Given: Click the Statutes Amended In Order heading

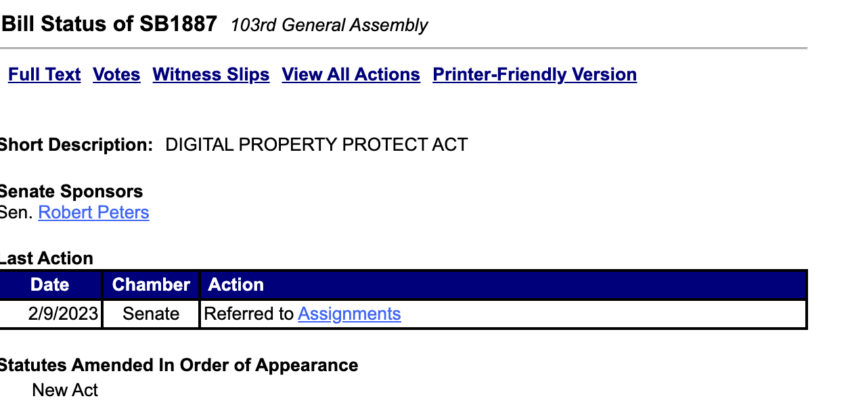Looking at the screenshot, I should (178, 365).
